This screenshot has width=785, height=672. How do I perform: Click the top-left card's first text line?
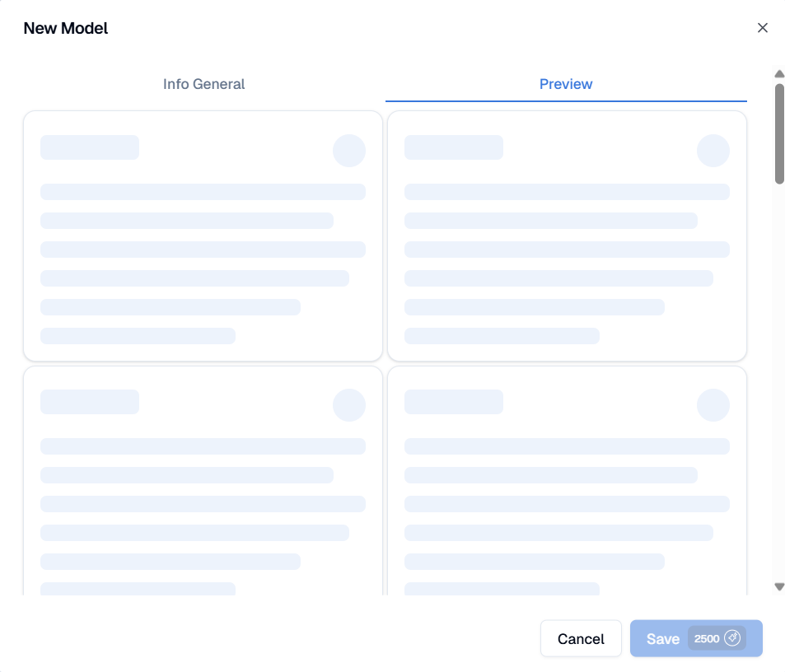coord(203,192)
